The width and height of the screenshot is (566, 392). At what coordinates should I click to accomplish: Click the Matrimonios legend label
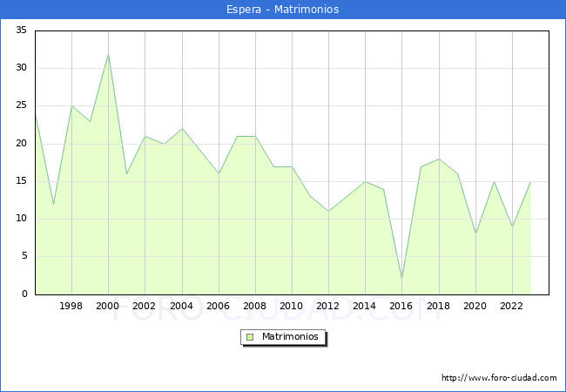290,336
